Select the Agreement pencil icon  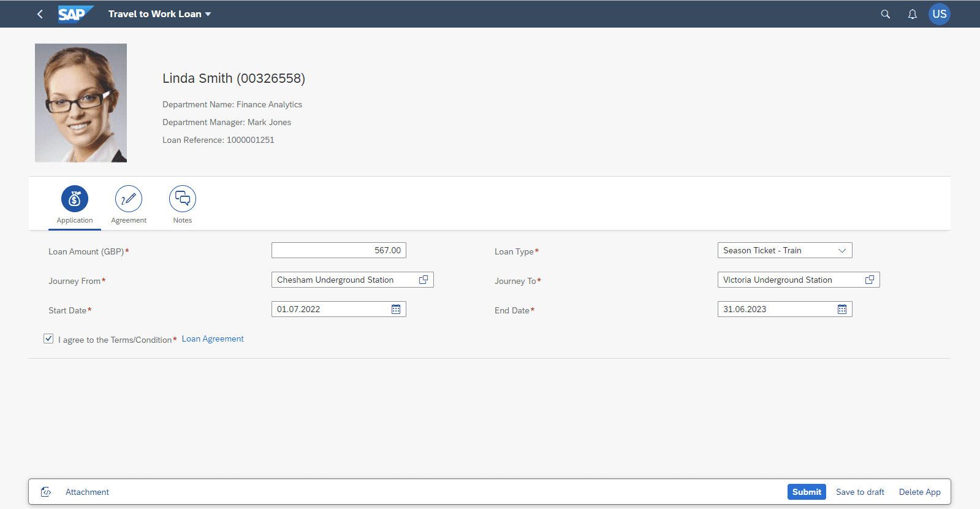[129, 199]
